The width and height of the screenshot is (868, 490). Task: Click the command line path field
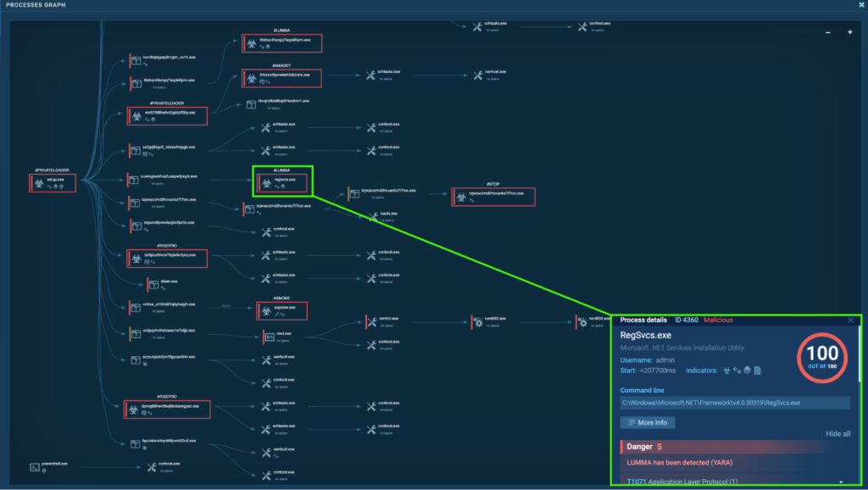(735, 403)
